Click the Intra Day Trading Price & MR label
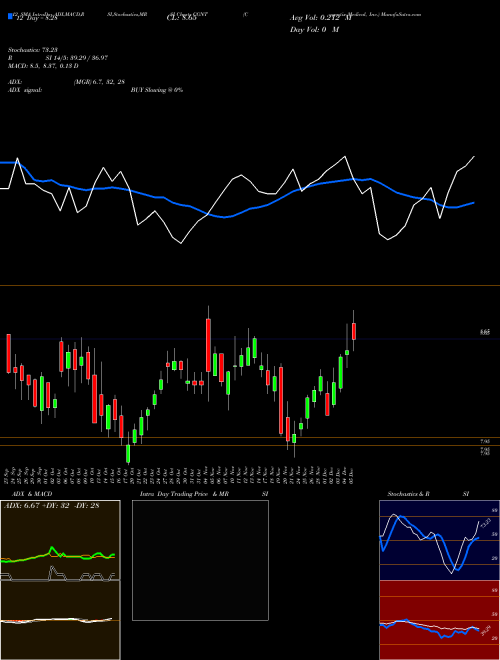The width and height of the screenshot is (500, 660). coord(184,494)
